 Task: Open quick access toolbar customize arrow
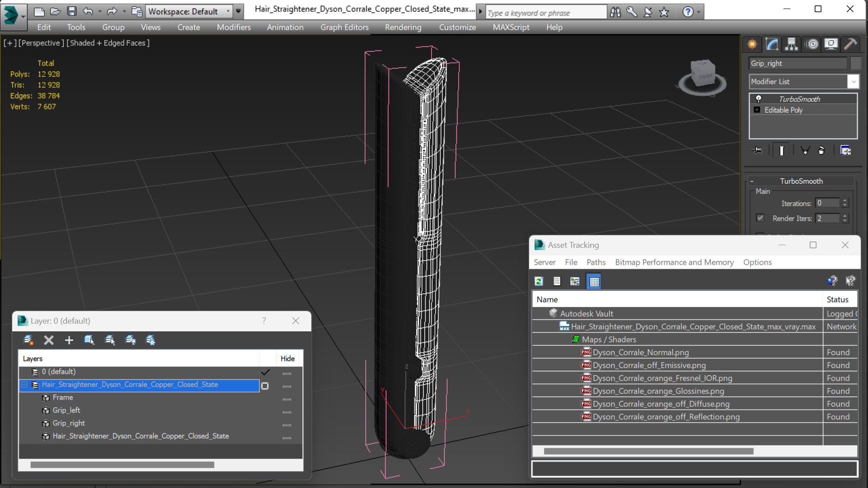[x=238, y=11]
